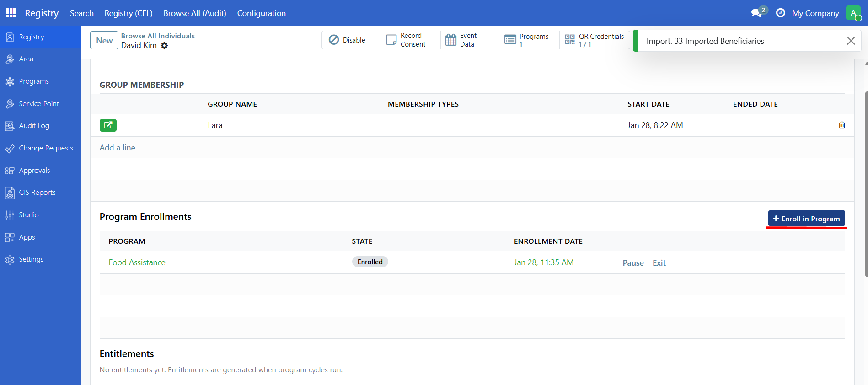Click the gear icon beside David Kim
Image resolution: width=868 pixels, height=385 pixels.
tap(165, 46)
